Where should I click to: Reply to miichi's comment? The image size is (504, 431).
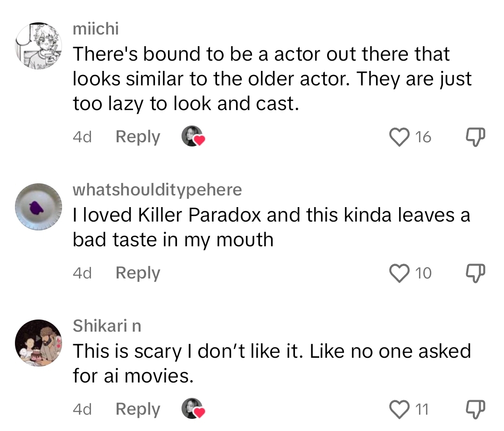[x=137, y=137]
